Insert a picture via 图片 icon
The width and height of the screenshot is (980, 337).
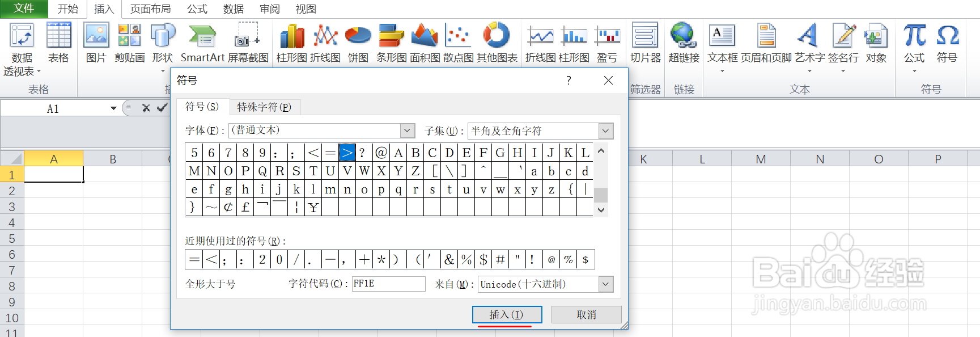[96, 43]
